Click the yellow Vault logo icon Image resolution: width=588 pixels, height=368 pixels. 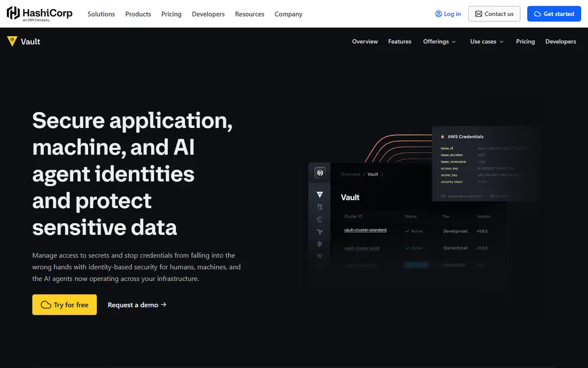pyautogui.click(x=12, y=41)
